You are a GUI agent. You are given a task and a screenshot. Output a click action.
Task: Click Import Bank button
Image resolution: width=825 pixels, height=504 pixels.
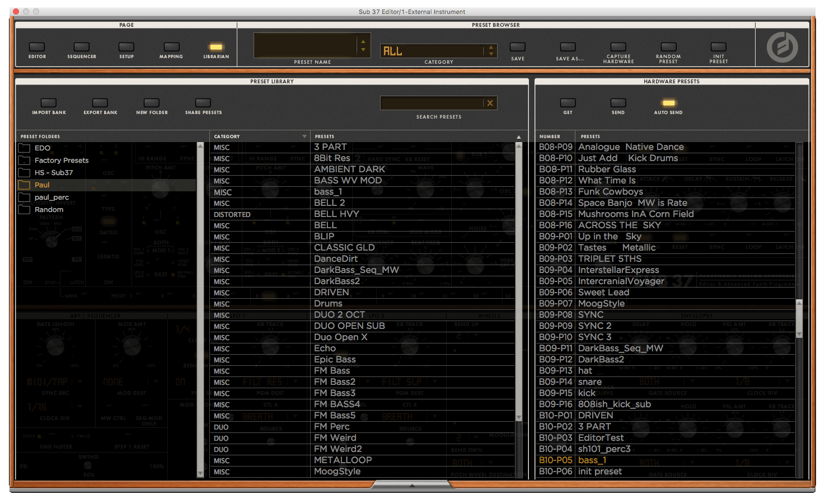pyautogui.click(x=49, y=103)
